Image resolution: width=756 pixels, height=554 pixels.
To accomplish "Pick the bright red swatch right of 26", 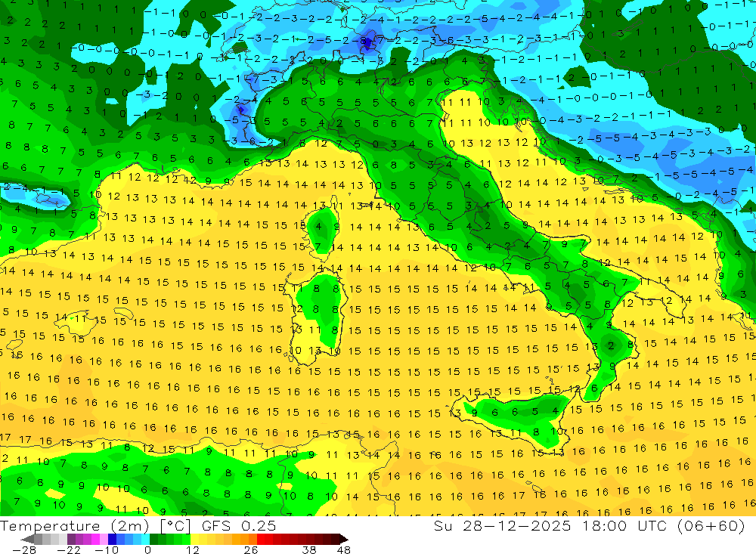I will 261,539.
